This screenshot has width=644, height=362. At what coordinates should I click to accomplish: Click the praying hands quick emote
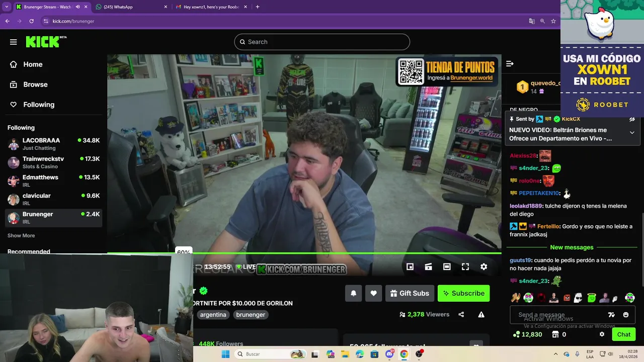(x=516, y=298)
